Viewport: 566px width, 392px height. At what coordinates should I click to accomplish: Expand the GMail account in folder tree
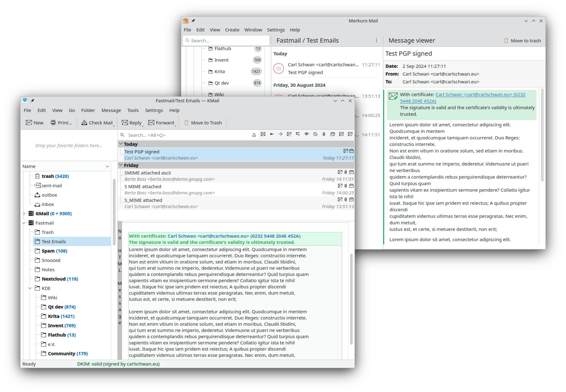tap(24, 213)
